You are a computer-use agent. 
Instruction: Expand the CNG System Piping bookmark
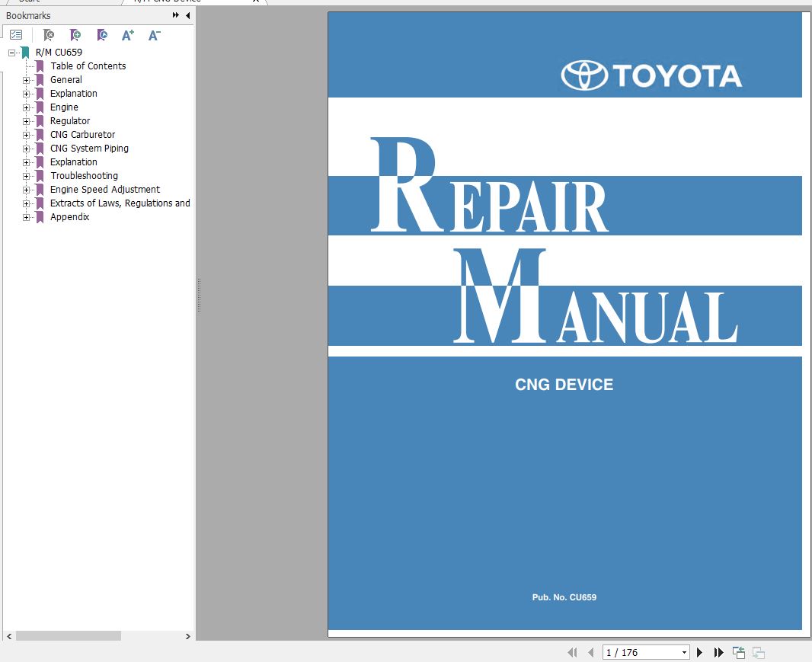click(26, 149)
